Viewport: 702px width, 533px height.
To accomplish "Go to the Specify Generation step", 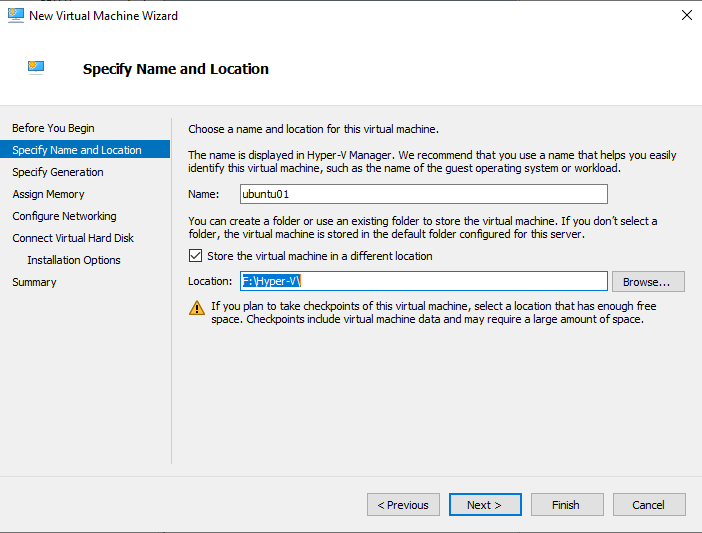I will point(58,172).
